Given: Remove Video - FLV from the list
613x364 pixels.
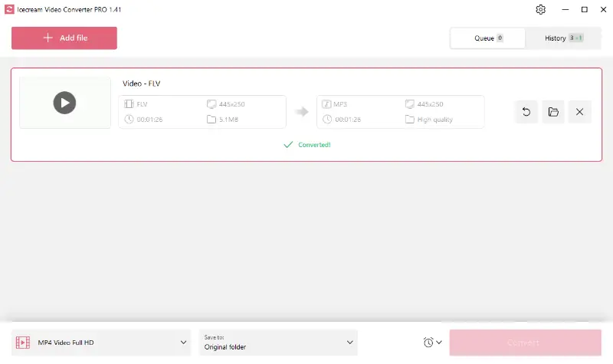Looking at the screenshot, I should pos(580,112).
